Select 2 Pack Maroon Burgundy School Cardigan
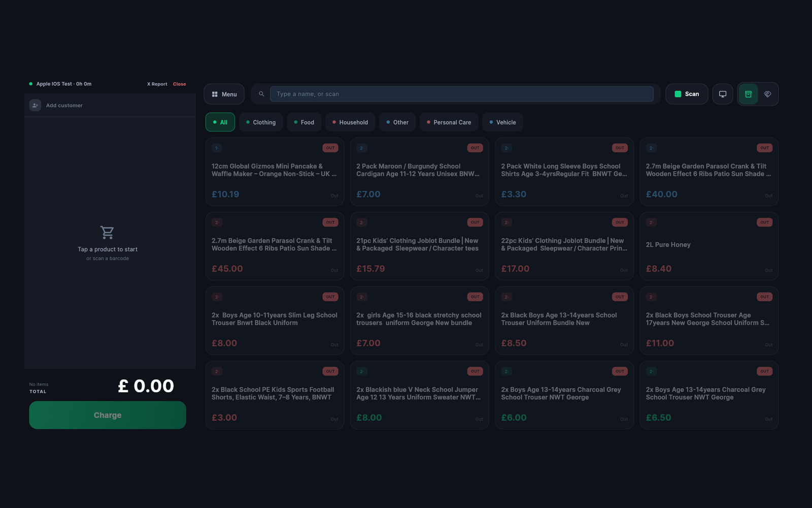This screenshot has height=508, width=812. [x=419, y=172]
